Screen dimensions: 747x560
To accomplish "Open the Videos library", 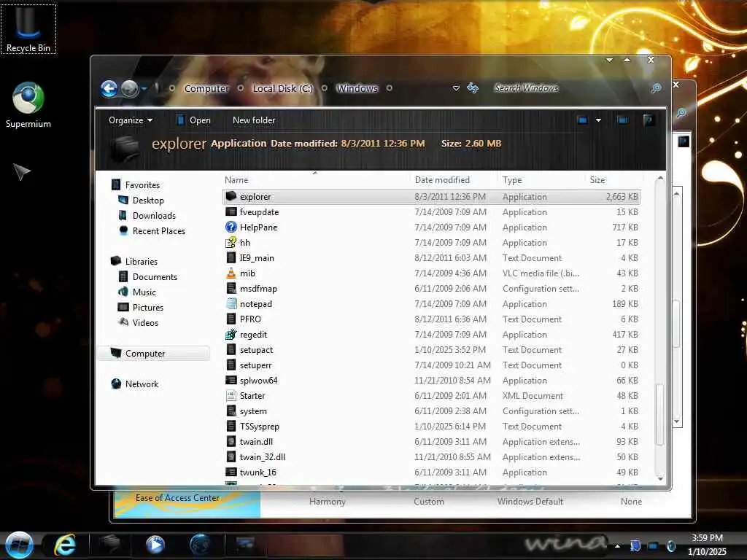I will pyautogui.click(x=145, y=323).
